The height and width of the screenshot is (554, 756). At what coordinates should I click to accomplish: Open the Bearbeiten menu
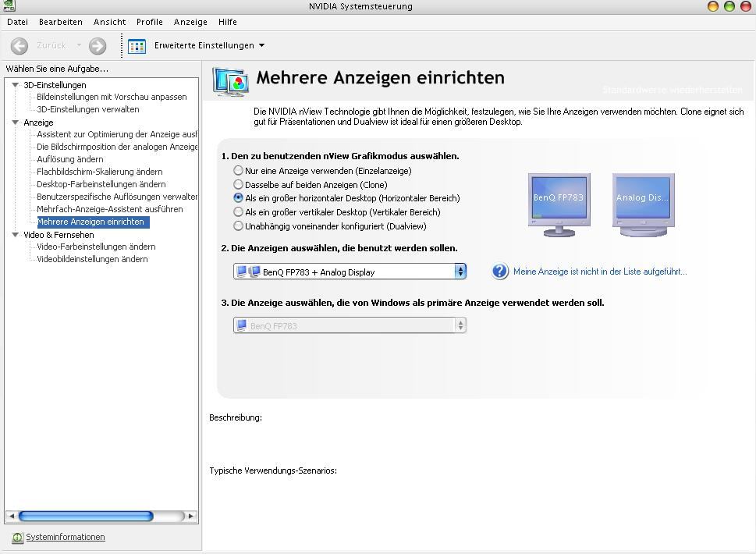point(61,22)
